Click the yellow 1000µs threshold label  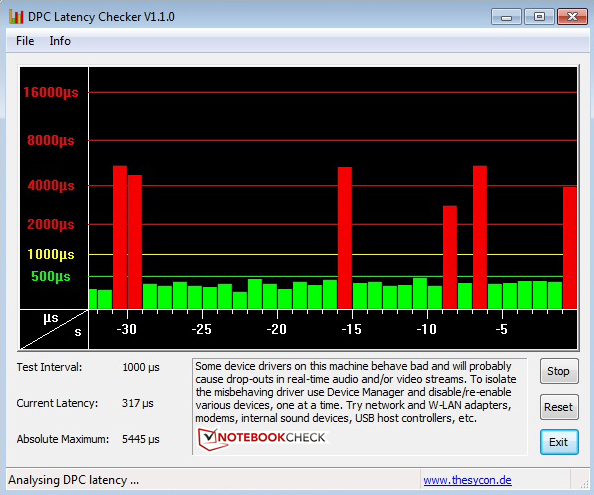coord(51,254)
